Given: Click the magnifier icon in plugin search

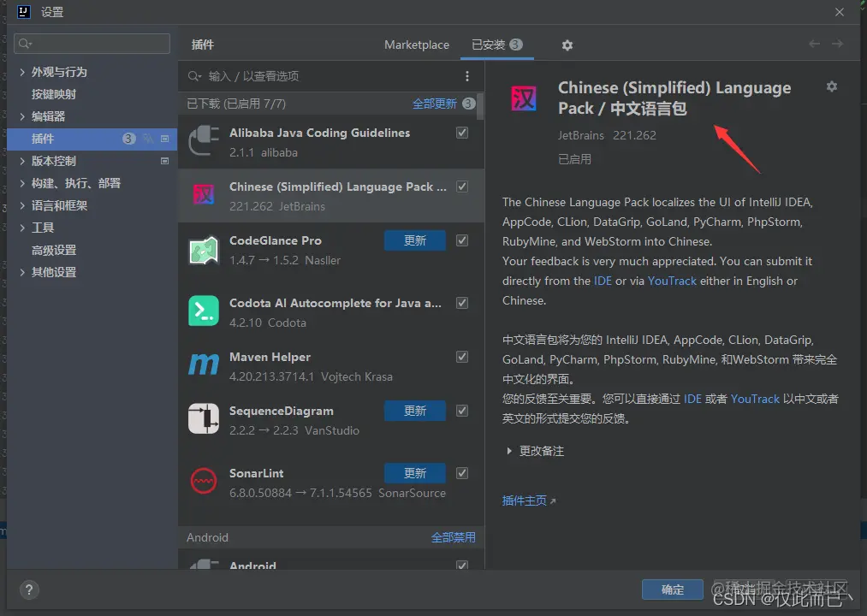Looking at the screenshot, I should 194,76.
